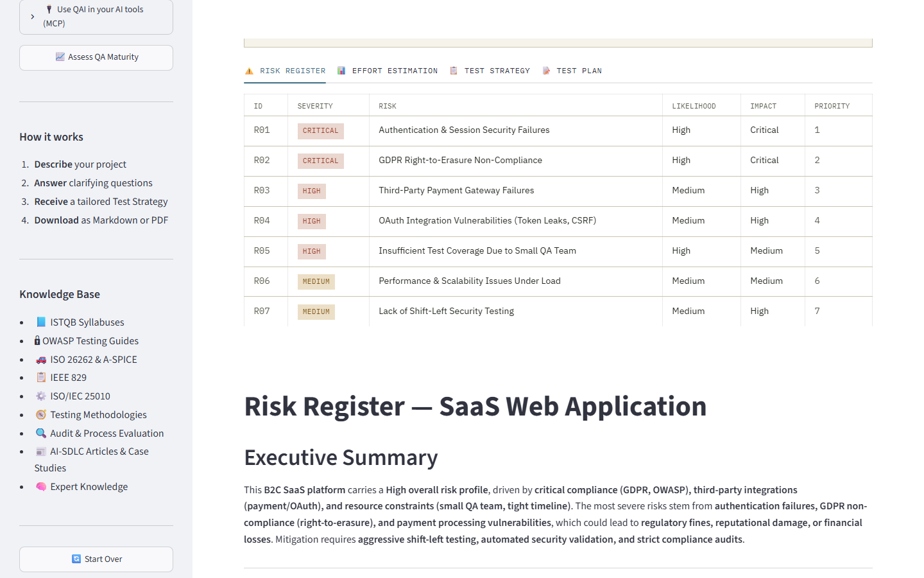Click the Executive Summary heading
The width and height of the screenshot is (924, 578).
341,458
